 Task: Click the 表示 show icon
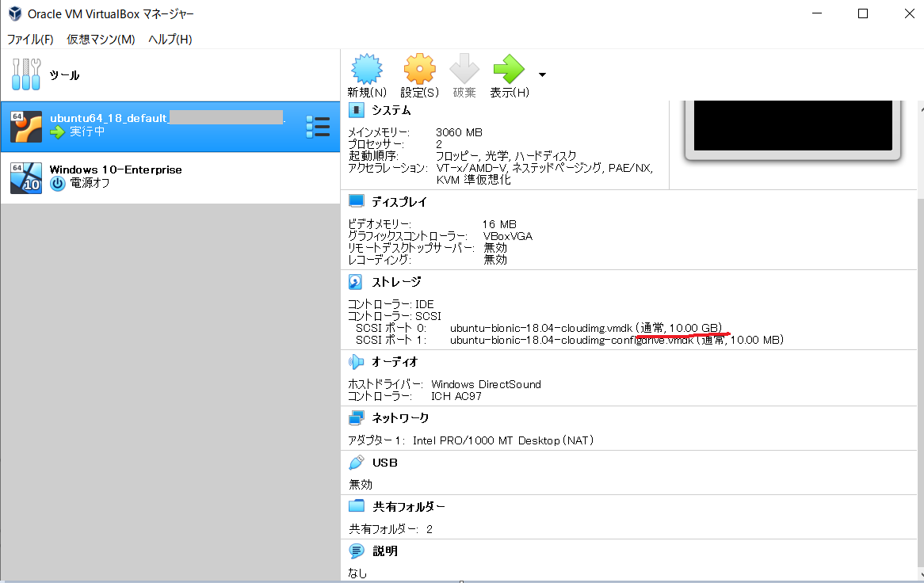(509, 70)
